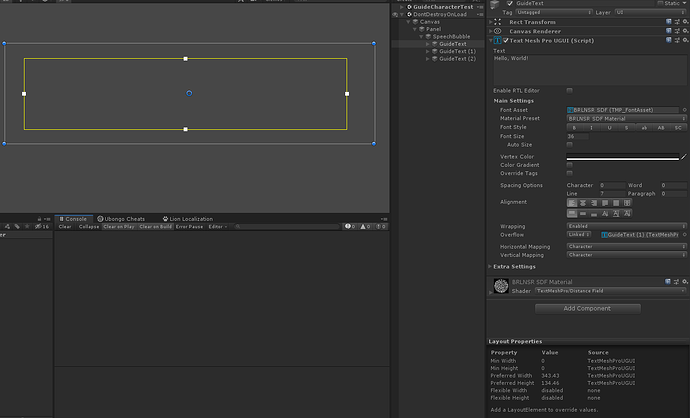The height and width of the screenshot is (418, 690).
Task: Click the Bold font style button
Action: pos(574,127)
